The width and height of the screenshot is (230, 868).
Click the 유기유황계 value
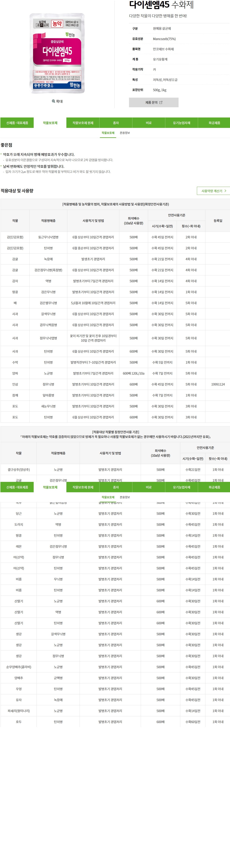tap(160, 59)
